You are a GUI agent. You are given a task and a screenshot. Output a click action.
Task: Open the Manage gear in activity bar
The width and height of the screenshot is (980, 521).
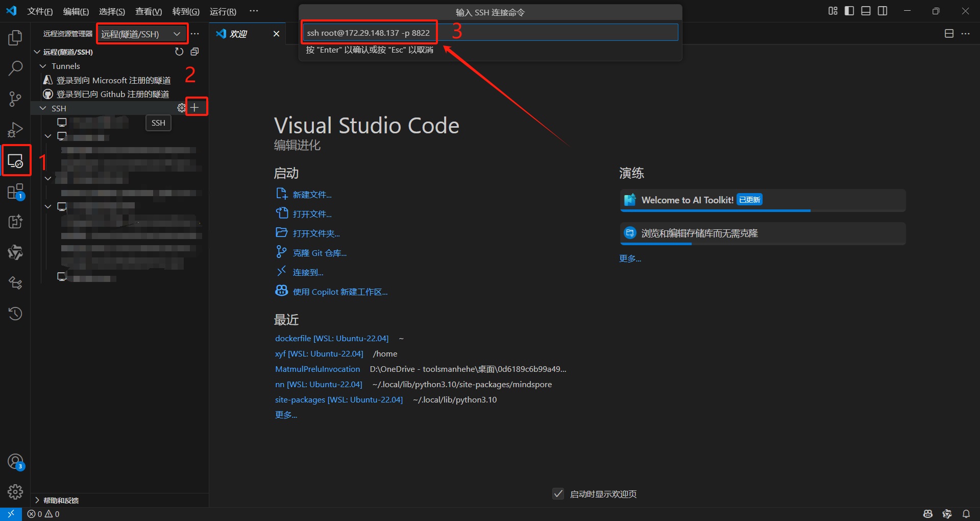15,491
